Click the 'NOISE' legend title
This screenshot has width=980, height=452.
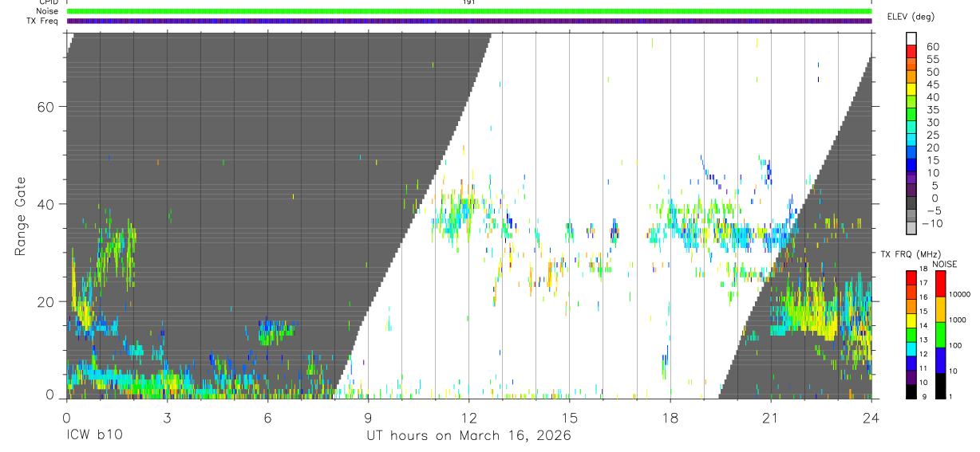pos(945,265)
